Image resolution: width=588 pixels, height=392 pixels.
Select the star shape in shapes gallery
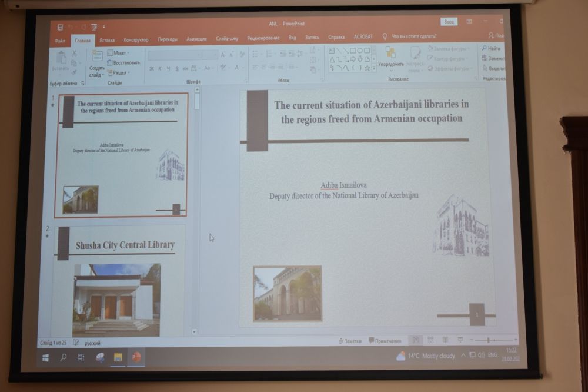tap(367, 68)
